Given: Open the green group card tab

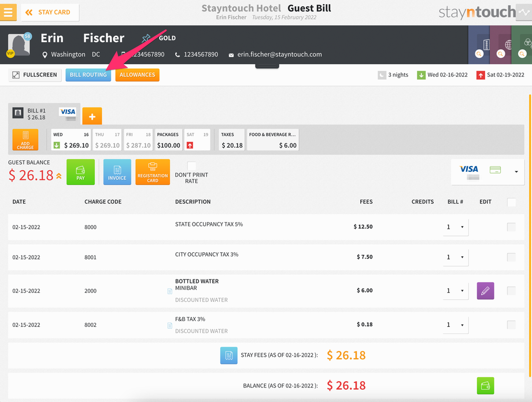Looking at the screenshot, I should pyautogui.click(x=522, y=45).
